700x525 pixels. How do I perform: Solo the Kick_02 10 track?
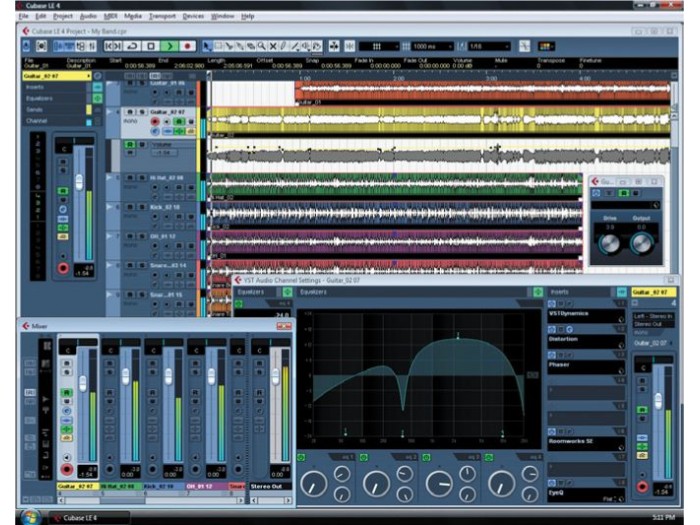pyautogui.click(x=142, y=207)
